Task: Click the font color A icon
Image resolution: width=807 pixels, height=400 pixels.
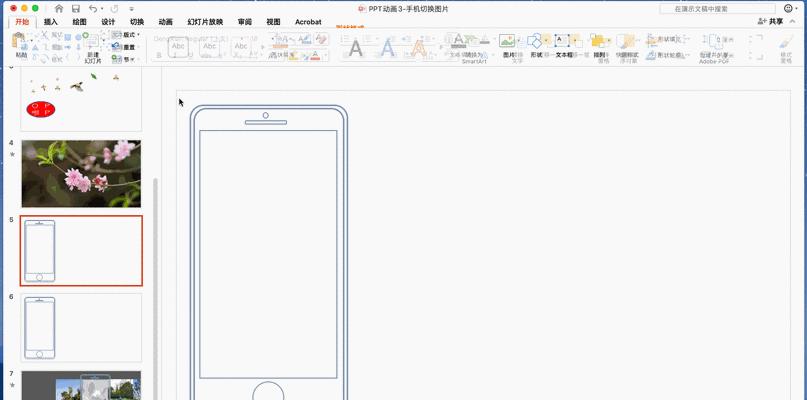Action: 315,56
